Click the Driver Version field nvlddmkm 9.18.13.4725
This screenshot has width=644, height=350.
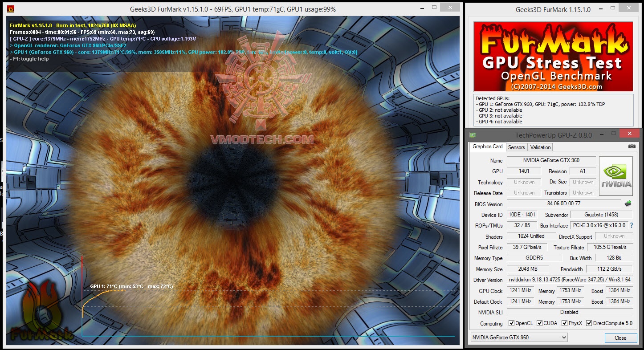pyautogui.click(x=570, y=280)
